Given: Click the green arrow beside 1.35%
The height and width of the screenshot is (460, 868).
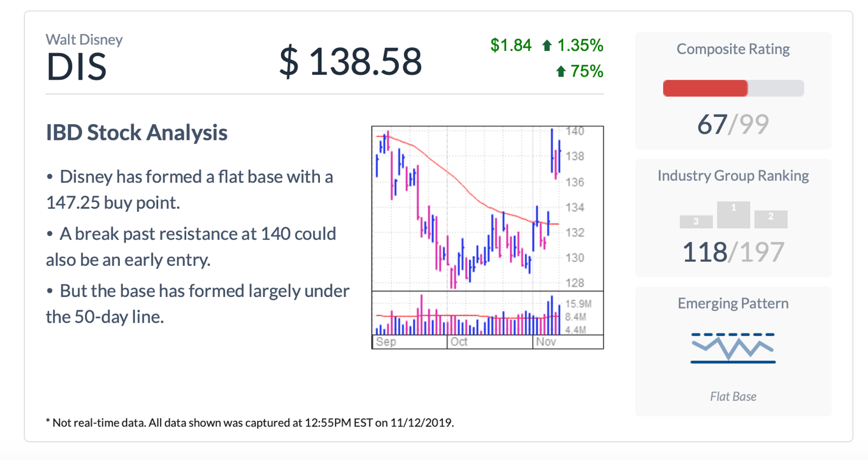Looking at the screenshot, I should 547,45.
